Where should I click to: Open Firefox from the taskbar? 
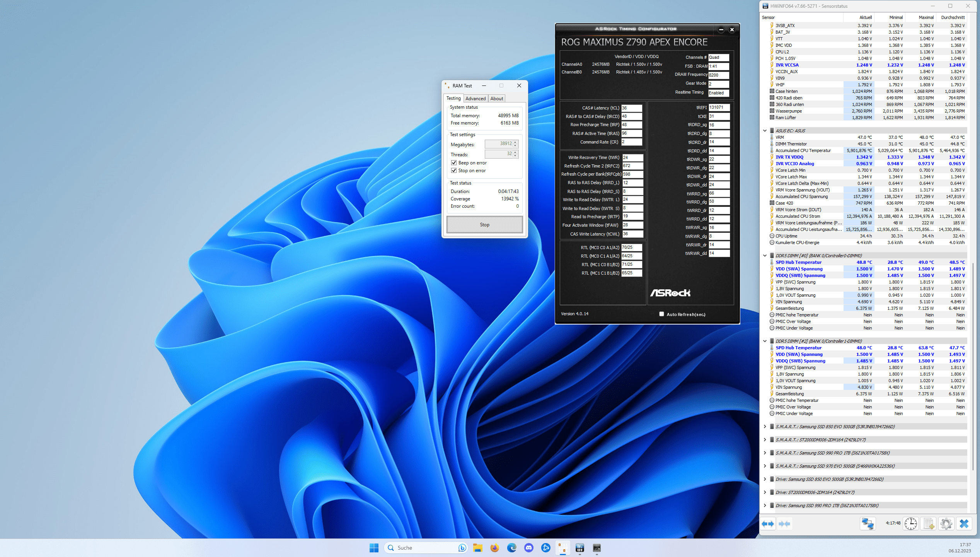point(494,548)
